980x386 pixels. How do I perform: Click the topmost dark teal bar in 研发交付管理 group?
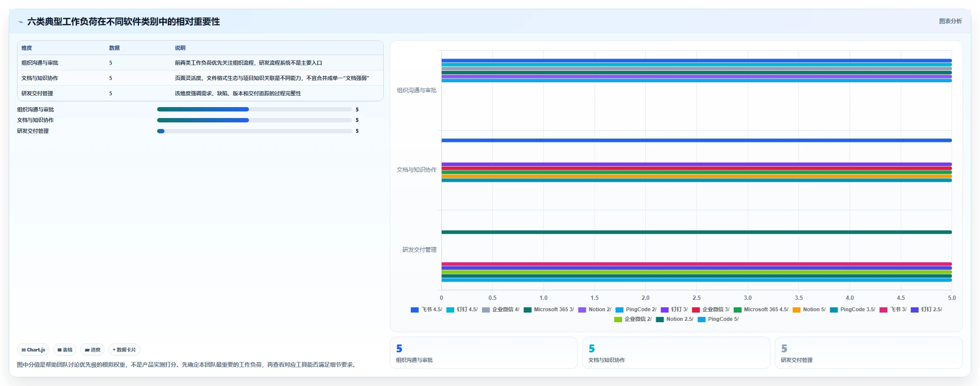click(696, 232)
